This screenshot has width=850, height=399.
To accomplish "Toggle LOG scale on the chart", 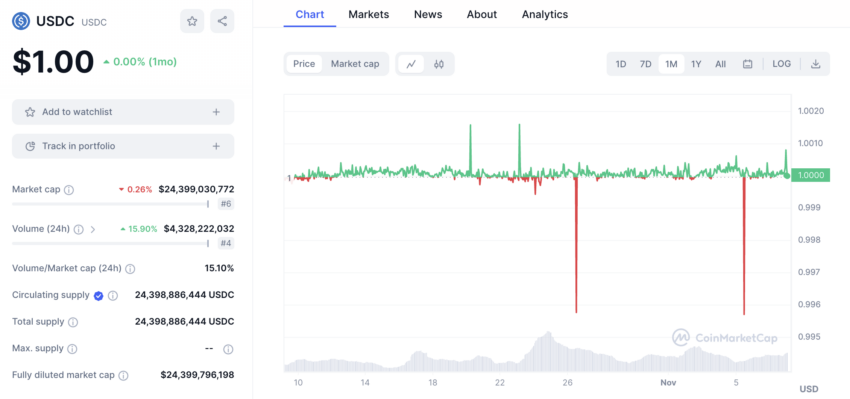I will [781, 64].
